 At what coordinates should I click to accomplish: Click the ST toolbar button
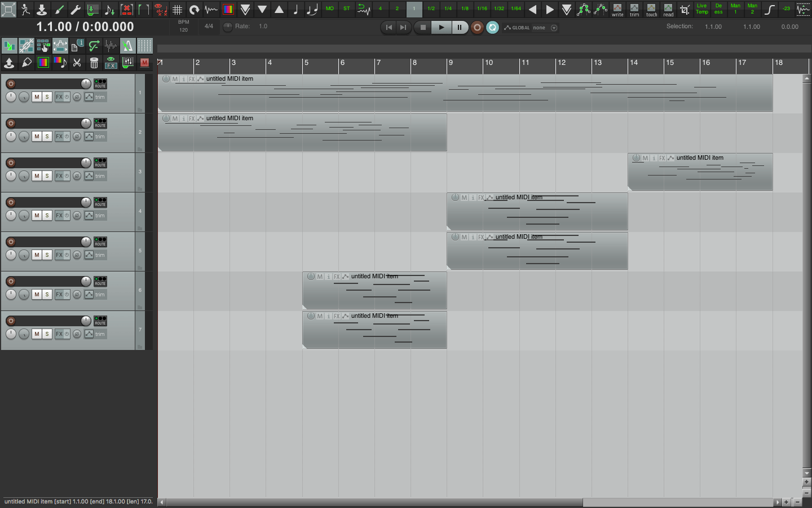point(347,9)
